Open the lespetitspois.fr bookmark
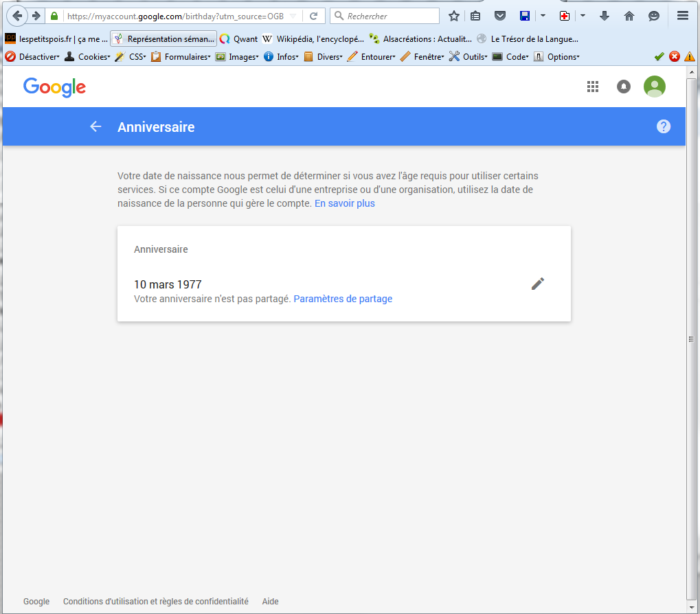 click(56, 39)
